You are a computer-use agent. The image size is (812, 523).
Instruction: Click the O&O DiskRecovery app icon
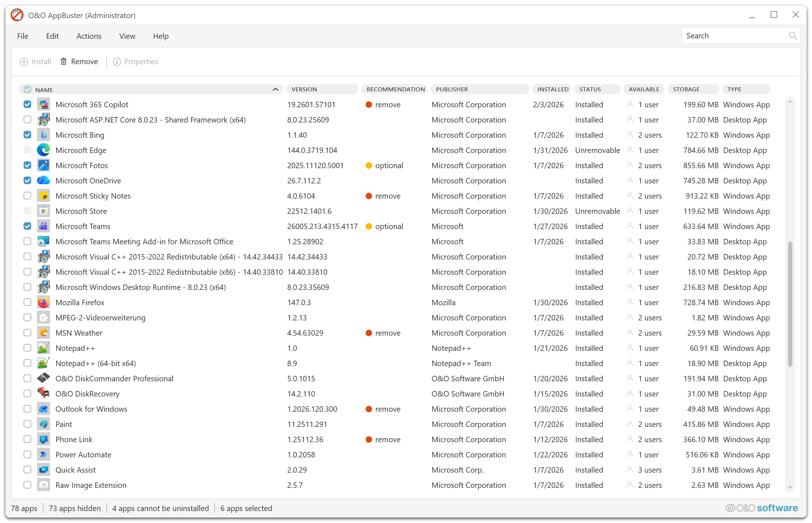pyautogui.click(x=44, y=394)
